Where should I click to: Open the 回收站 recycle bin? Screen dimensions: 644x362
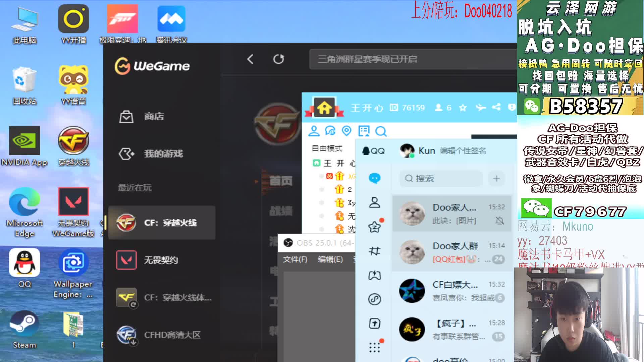click(24, 85)
